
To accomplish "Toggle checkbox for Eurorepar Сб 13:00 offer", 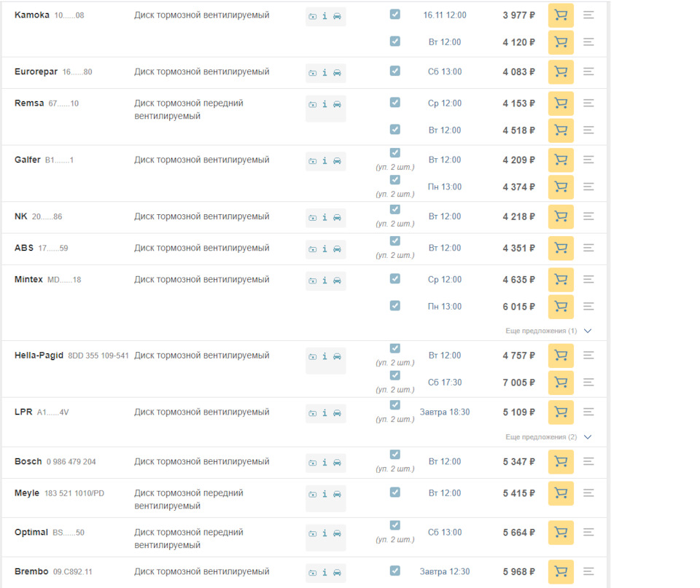I will [394, 71].
